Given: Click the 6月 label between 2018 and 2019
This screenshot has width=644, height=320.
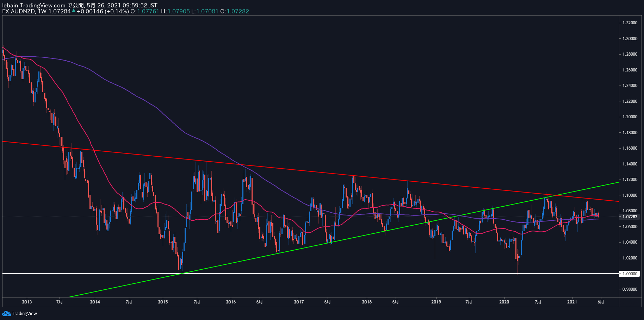Looking at the screenshot, I should (x=395, y=302).
